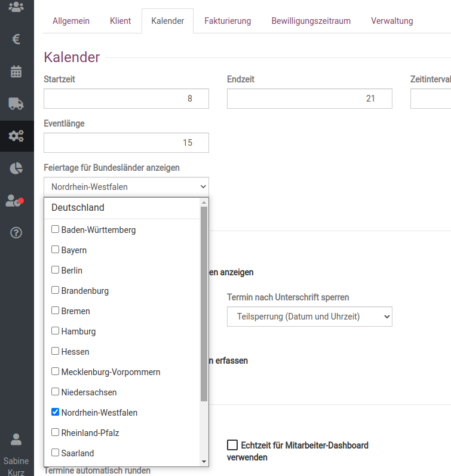
Task: Open the euro billing sidebar icon
Action: point(16,39)
